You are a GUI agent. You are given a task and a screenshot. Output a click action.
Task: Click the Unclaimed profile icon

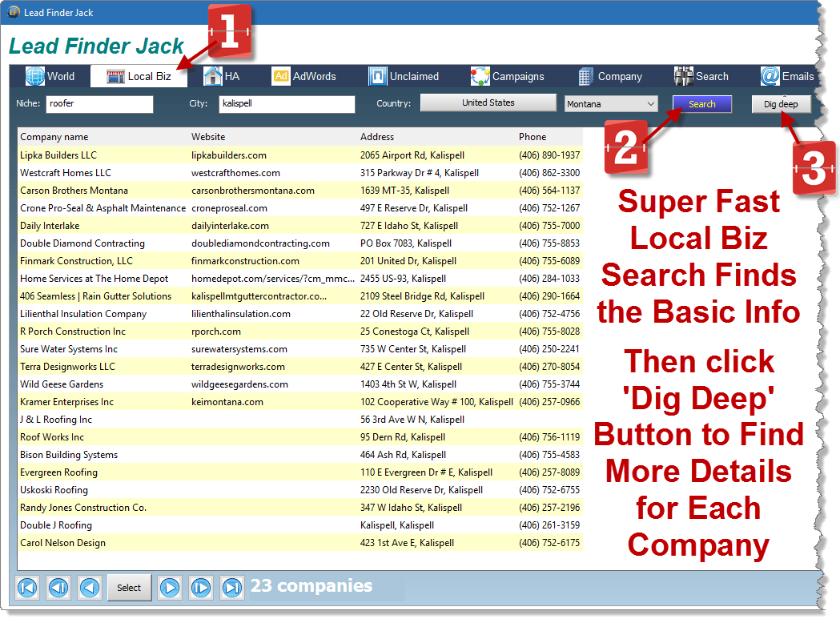pyautogui.click(x=378, y=76)
